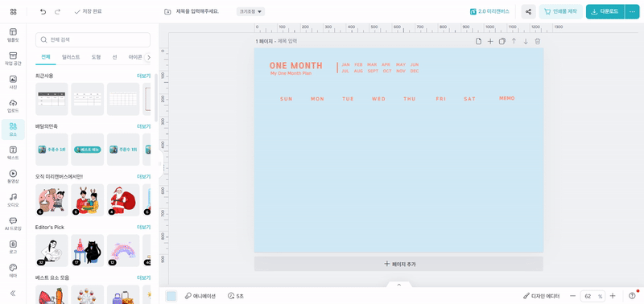The width and height of the screenshot is (644, 304).
Task: Delete the page with trash icon
Action: click(538, 42)
